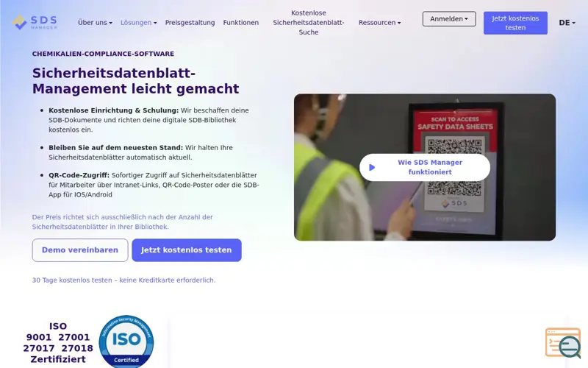Open the SDS search floating icon
Viewport: 588px width, 368px height.
562,342
